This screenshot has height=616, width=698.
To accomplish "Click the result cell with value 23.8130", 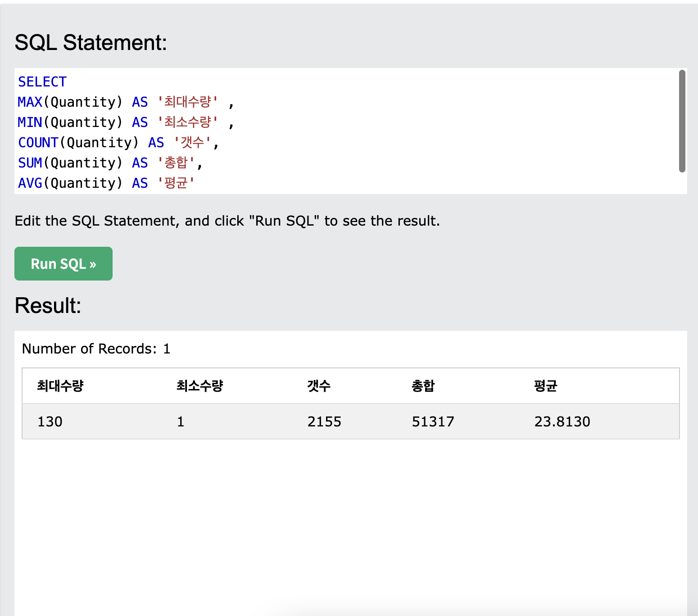I will pos(562,422).
